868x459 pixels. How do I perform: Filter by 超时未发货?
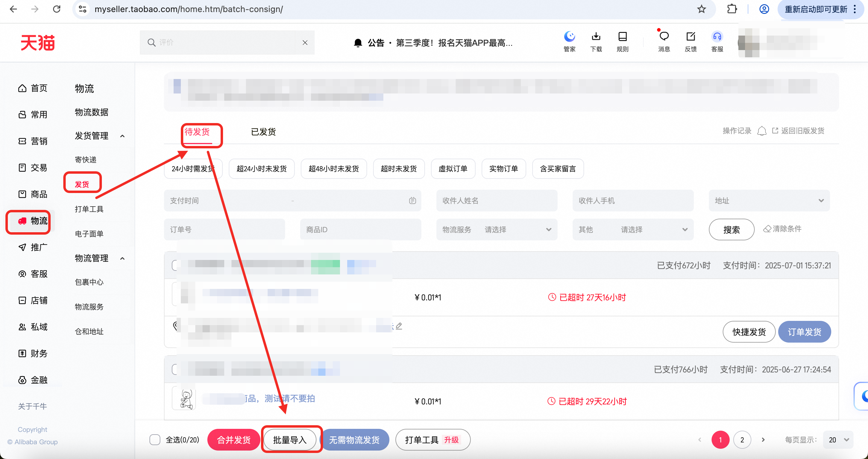399,169
